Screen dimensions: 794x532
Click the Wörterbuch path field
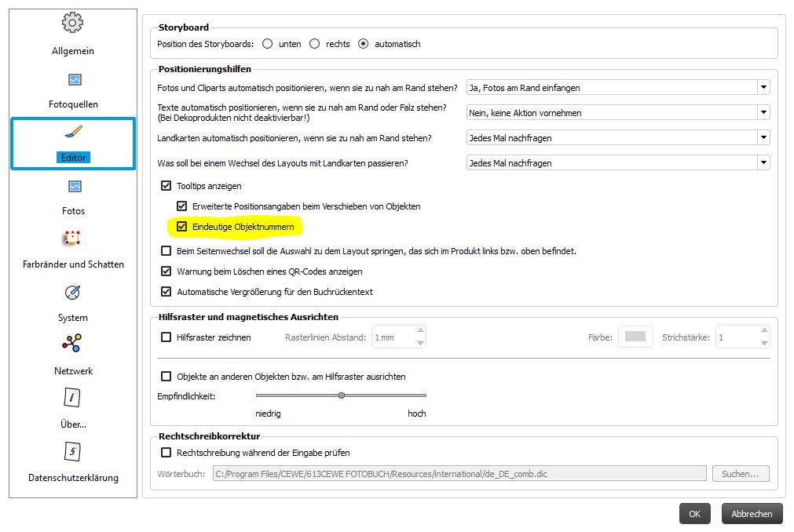[459, 474]
